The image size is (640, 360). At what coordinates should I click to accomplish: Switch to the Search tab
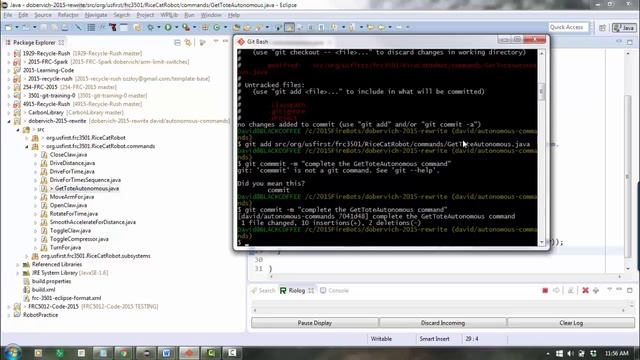coord(263,291)
